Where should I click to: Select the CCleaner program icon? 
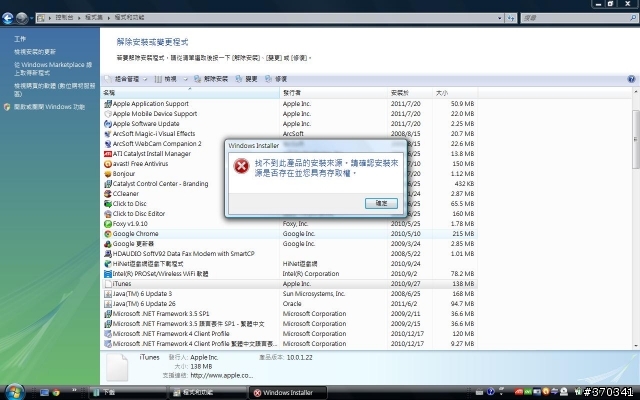[x=108, y=194]
